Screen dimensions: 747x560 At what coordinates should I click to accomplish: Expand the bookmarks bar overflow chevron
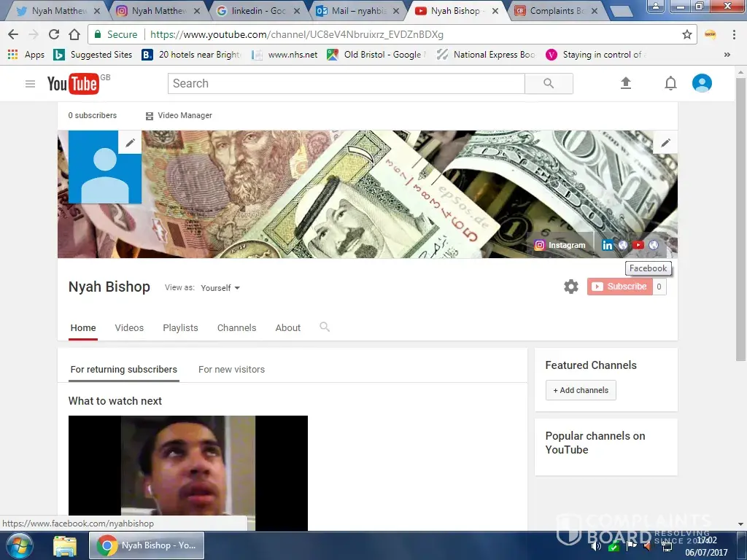click(727, 55)
